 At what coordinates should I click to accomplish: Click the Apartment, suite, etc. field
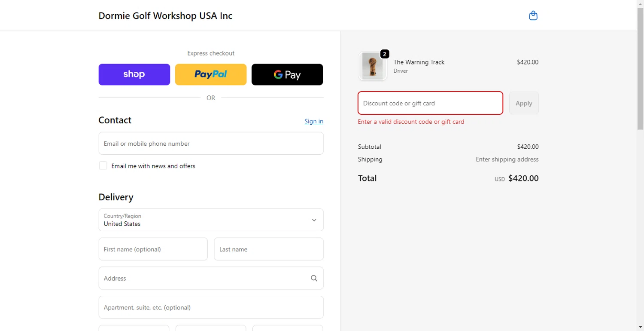click(x=211, y=307)
